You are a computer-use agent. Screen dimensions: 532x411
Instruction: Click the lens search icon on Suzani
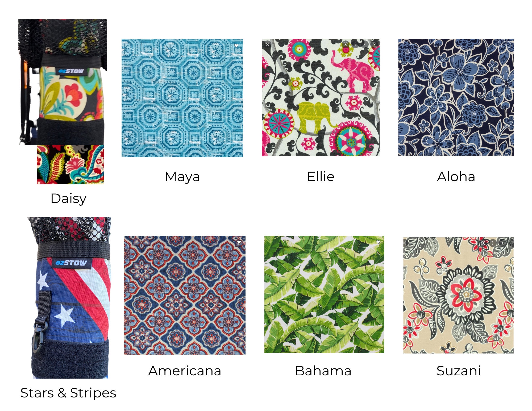coord(483,243)
